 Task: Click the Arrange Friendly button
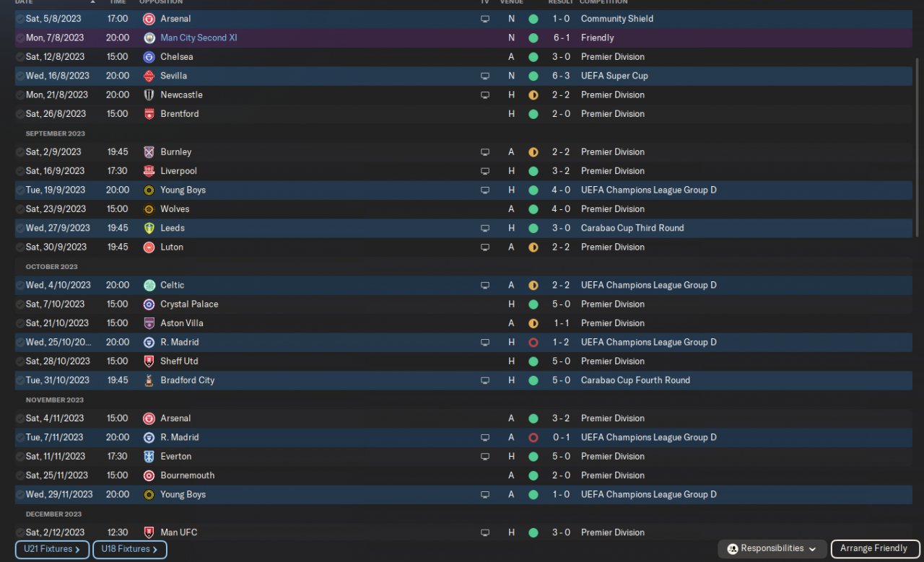[874, 549]
